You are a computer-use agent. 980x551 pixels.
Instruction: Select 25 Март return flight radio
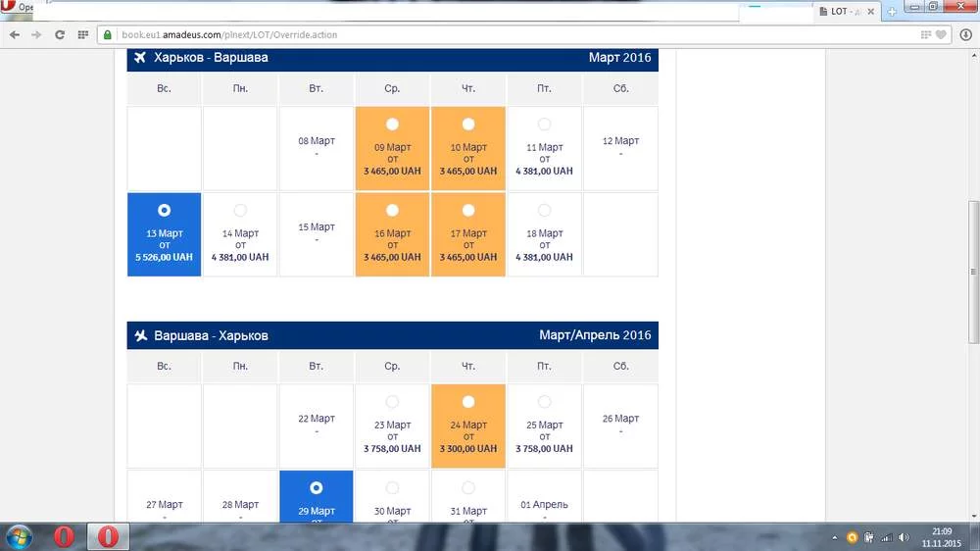click(544, 402)
